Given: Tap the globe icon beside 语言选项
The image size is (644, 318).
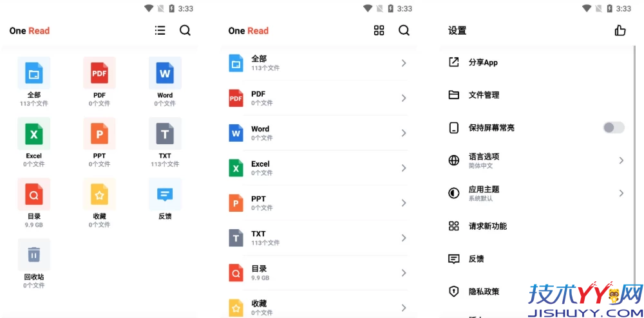Looking at the screenshot, I should point(454,160).
